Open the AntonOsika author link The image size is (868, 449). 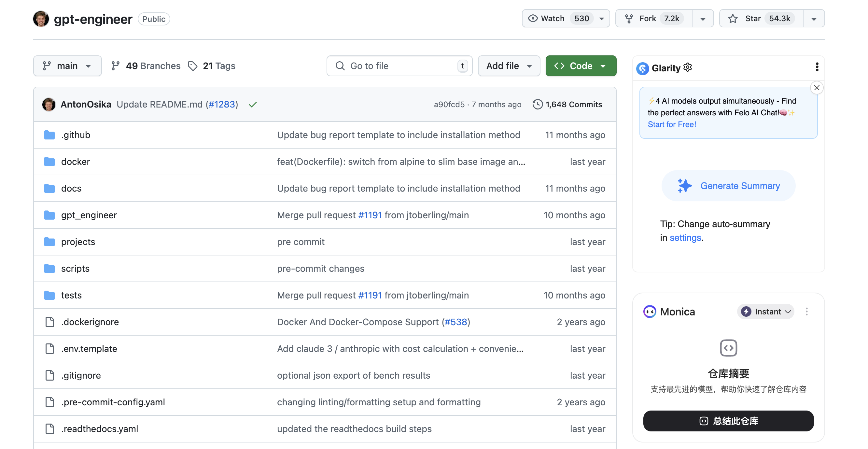tap(86, 104)
